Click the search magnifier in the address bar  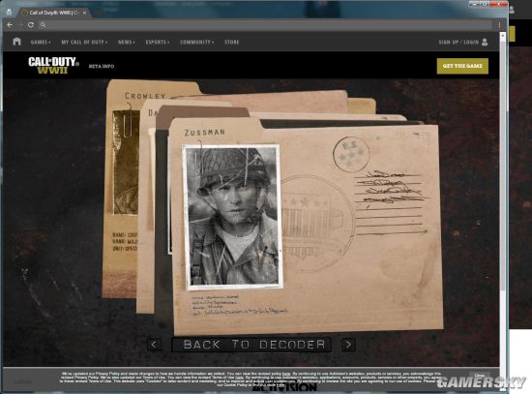tap(43, 25)
